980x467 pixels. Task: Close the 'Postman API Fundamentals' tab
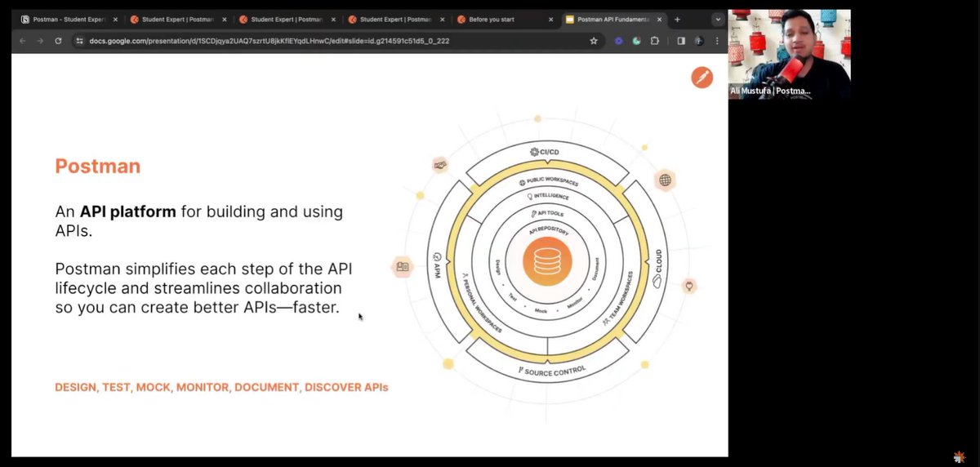pos(659,19)
